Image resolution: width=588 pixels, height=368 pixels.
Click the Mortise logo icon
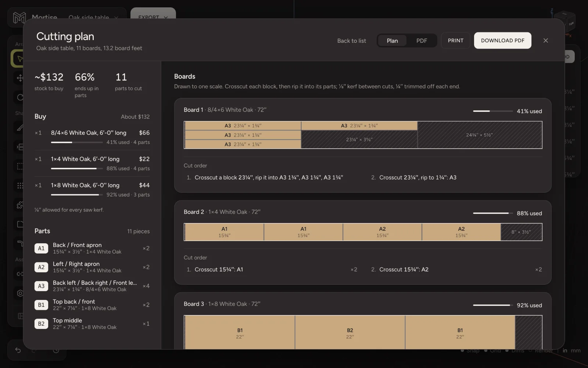click(19, 17)
